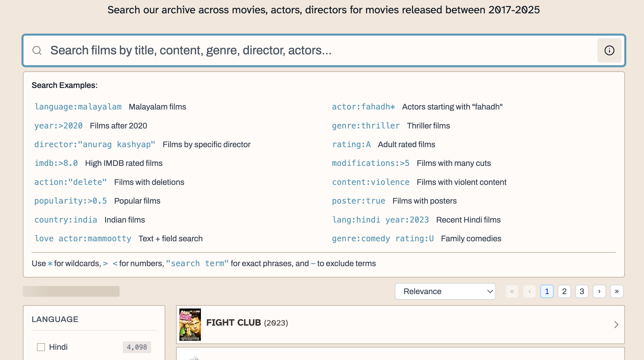The height and width of the screenshot is (360, 644).
Task: Select results page 1
Action: coord(547,291)
